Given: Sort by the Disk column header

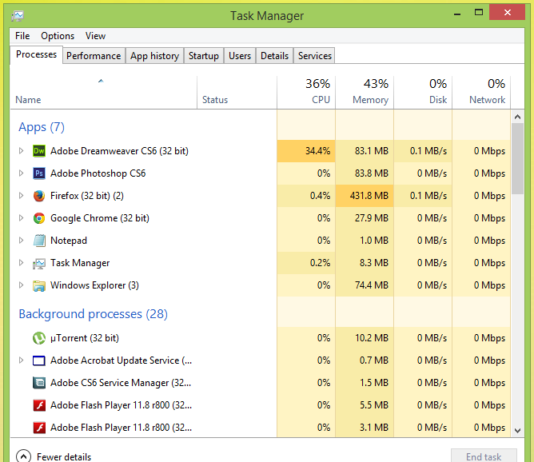Looking at the screenshot, I should pyautogui.click(x=423, y=92).
